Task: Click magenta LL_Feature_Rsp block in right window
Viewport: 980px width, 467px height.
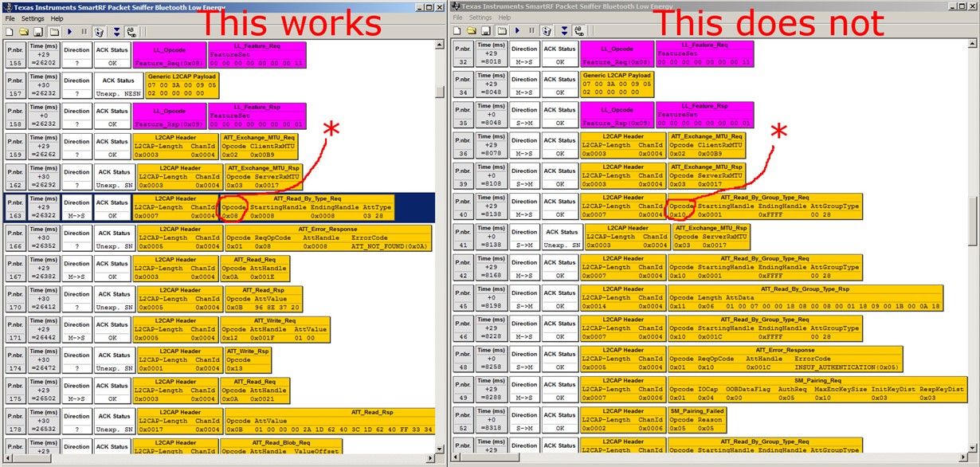Action: [x=704, y=116]
